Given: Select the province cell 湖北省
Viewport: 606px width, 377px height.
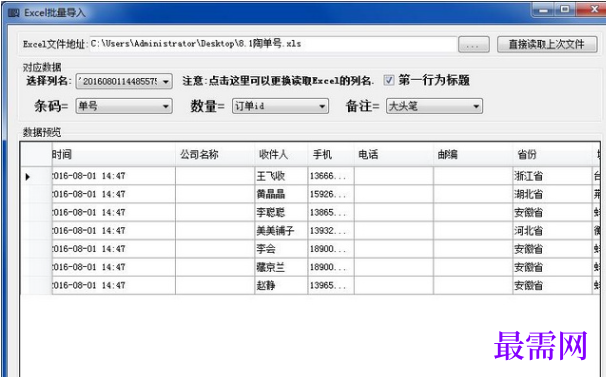Looking at the screenshot, I should click(x=553, y=194).
